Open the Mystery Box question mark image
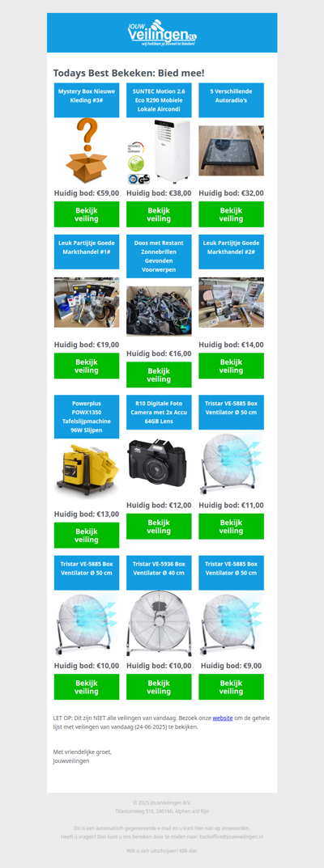Screen dimensions: 324x868 click(x=87, y=150)
